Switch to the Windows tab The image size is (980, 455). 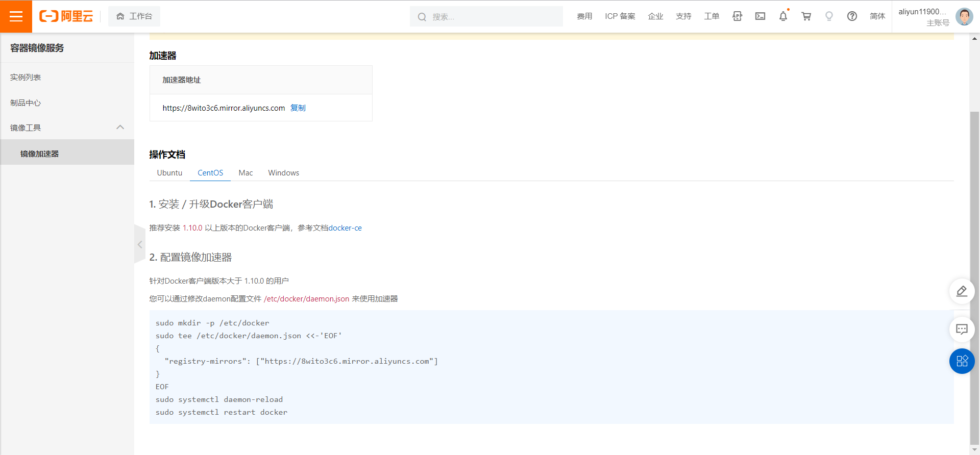(284, 172)
